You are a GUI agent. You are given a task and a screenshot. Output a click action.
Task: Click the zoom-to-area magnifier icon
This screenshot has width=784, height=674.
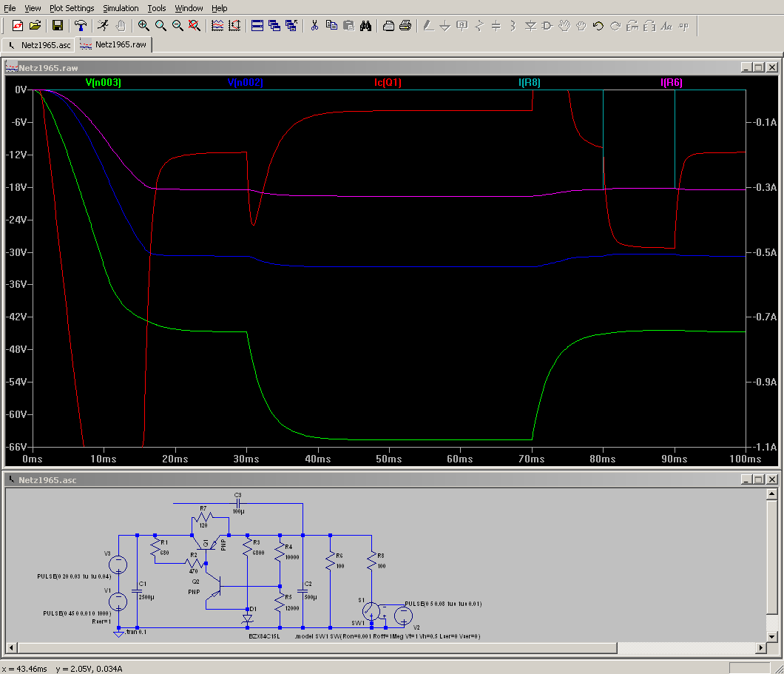tap(160, 25)
